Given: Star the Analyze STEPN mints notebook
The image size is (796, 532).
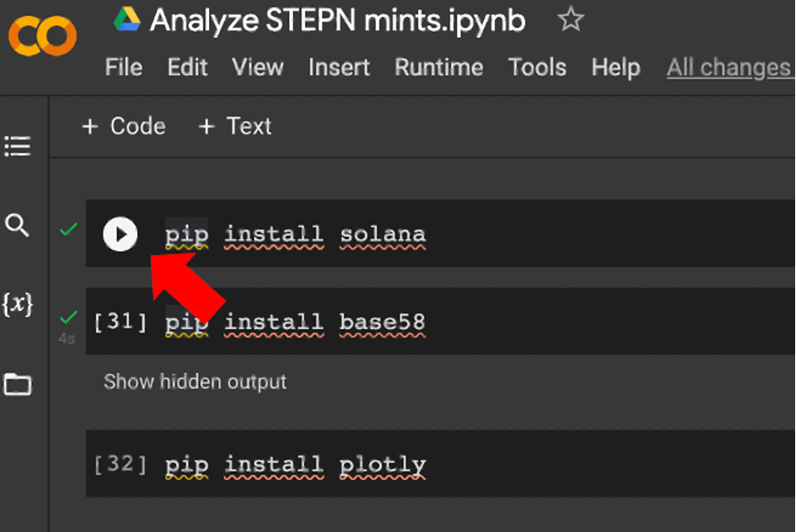Looking at the screenshot, I should click(x=571, y=19).
